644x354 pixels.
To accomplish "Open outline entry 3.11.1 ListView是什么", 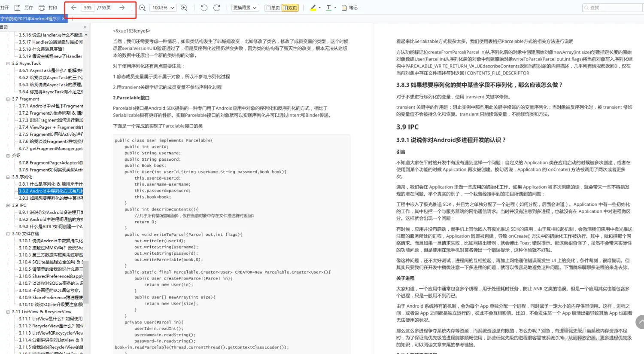I will pyautogui.click(x=51, y=319).
